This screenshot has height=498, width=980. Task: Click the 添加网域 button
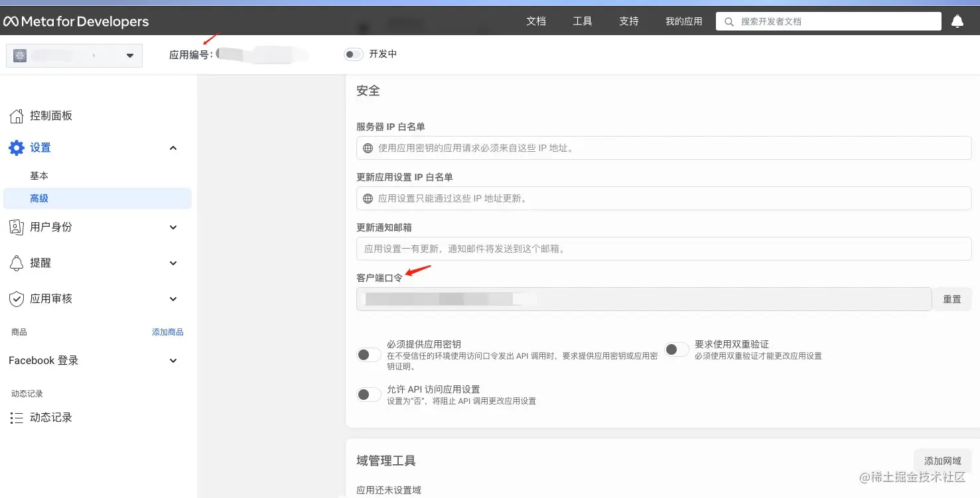tap(943, 461)
